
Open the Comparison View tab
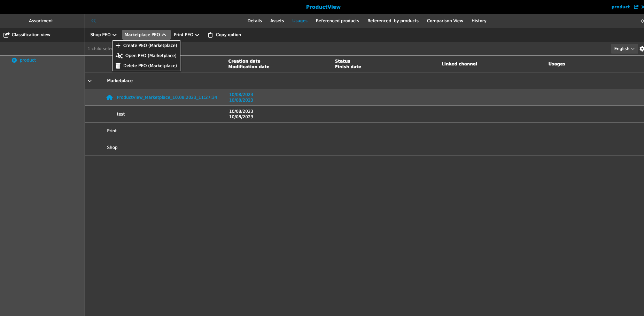445,21
